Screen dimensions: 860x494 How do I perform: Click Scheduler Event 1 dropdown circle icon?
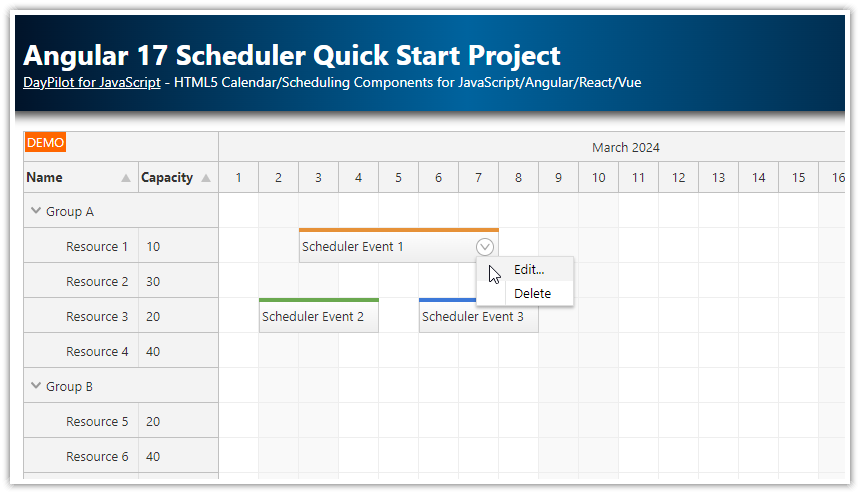pyautogui.click(x=484, y=247)
